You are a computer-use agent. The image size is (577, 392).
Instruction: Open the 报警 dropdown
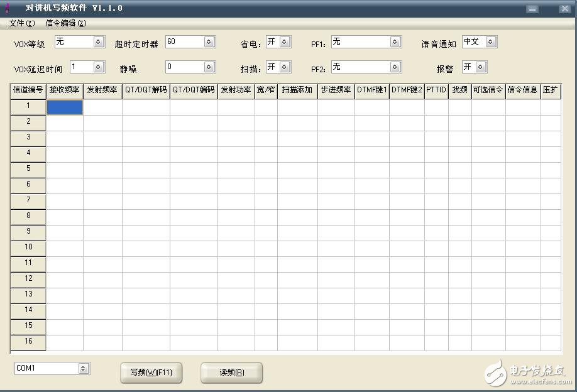click(x=481, y=67)
